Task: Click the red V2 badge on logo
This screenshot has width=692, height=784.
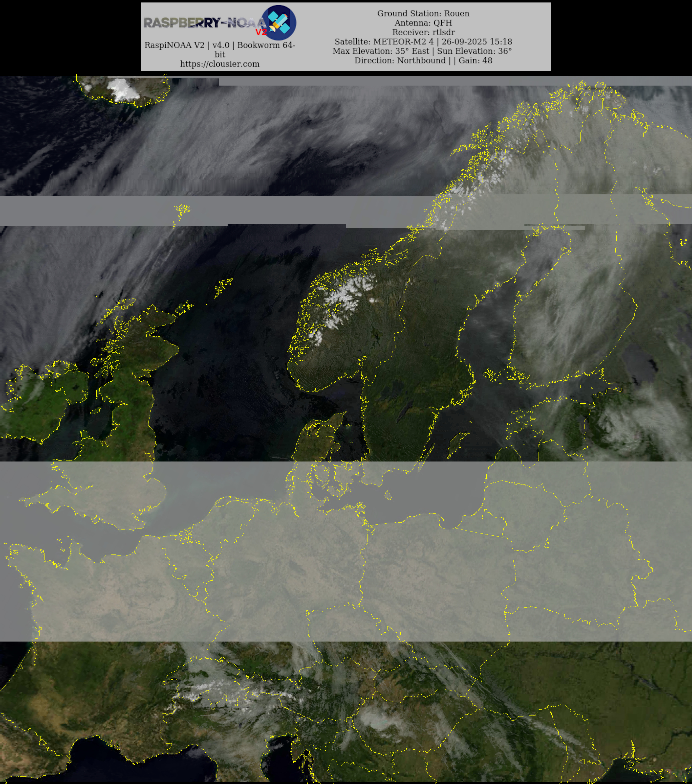Action: tap(261, 32)
